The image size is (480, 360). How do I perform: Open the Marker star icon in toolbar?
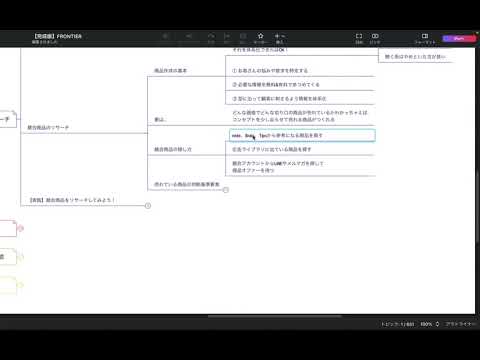coord(261,36)
